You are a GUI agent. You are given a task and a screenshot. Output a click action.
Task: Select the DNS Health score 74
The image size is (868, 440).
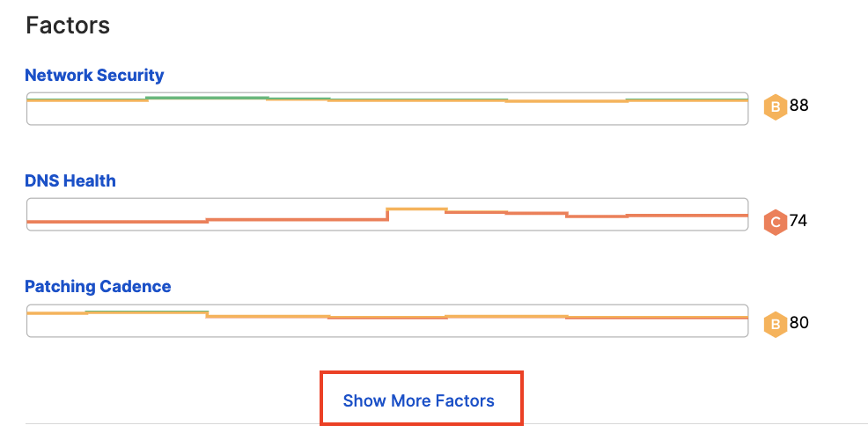pyautogui.click(x=798, y=221)
